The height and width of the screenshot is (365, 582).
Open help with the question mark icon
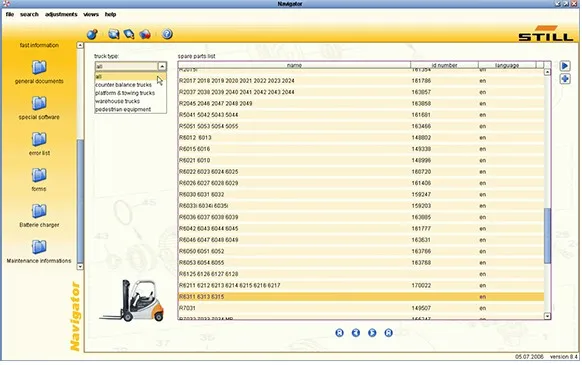(x=167, y=34)
